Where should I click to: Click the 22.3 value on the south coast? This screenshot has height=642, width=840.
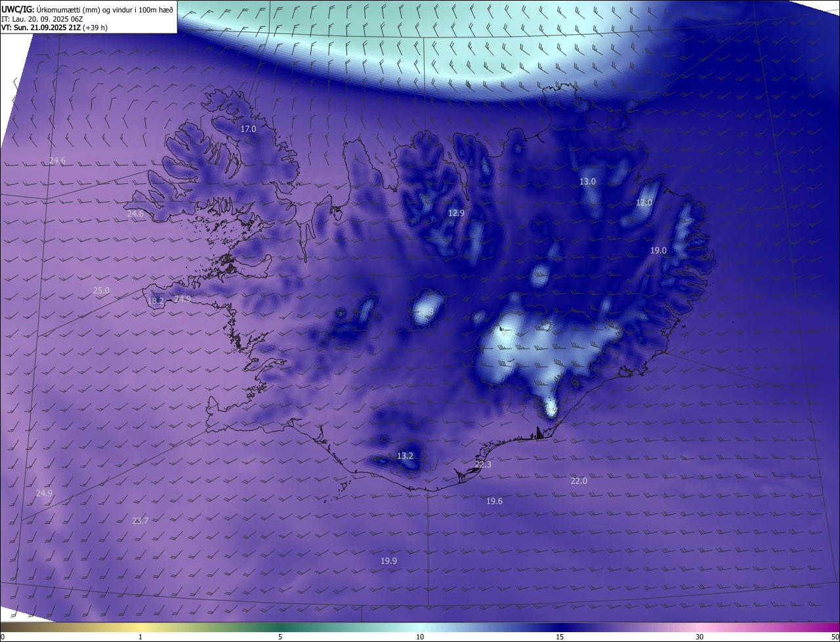[x=482, y=464]
